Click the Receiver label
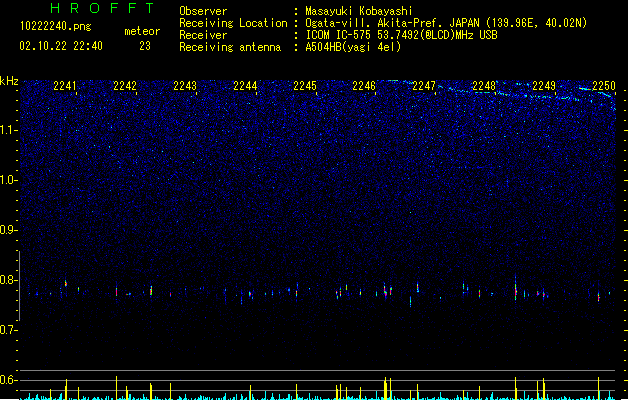 click(203, 35)
